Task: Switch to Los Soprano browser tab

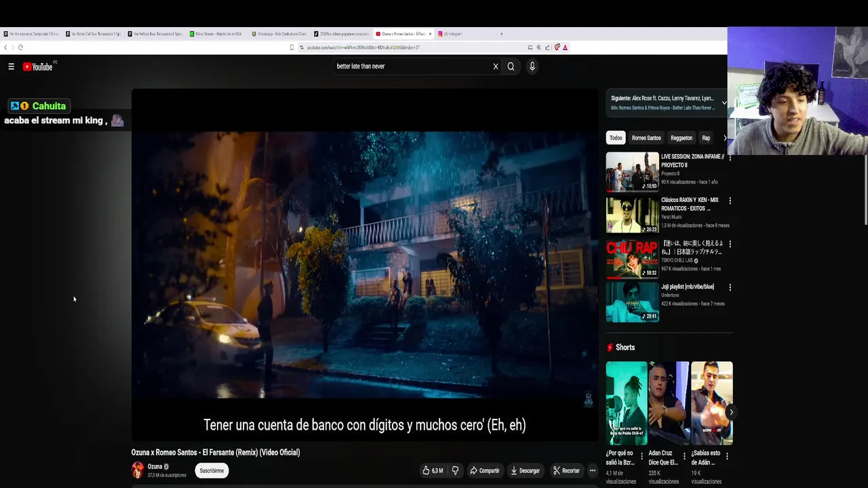Action: click(32, 34)
